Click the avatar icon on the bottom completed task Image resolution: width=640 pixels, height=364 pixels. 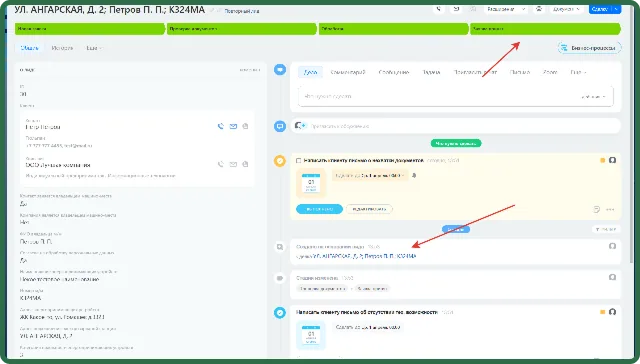[612, 312]
